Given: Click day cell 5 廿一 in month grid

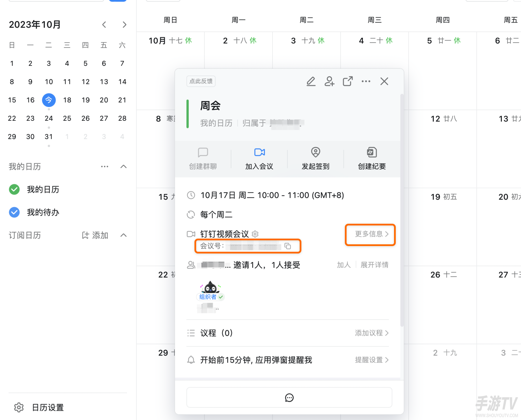Looking at the screenshot, I should click(443, 71).
